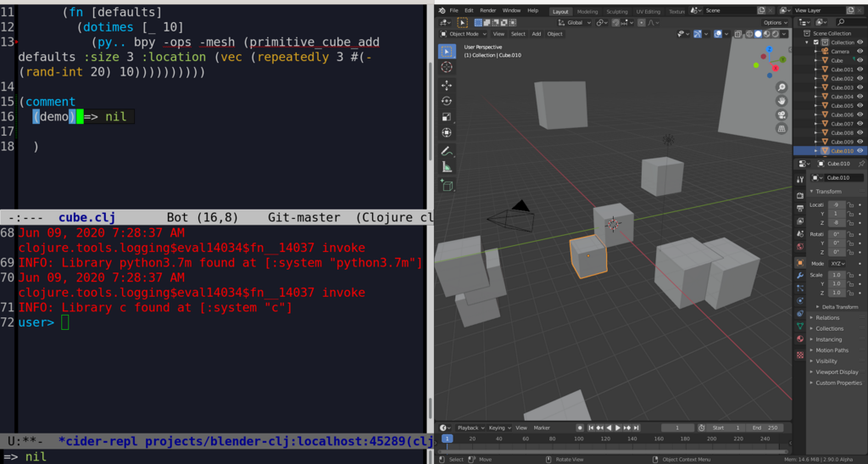Open the rotation Mode XYZ dropdown
Screen dimensions: 868x464
[x=837, y=264]
